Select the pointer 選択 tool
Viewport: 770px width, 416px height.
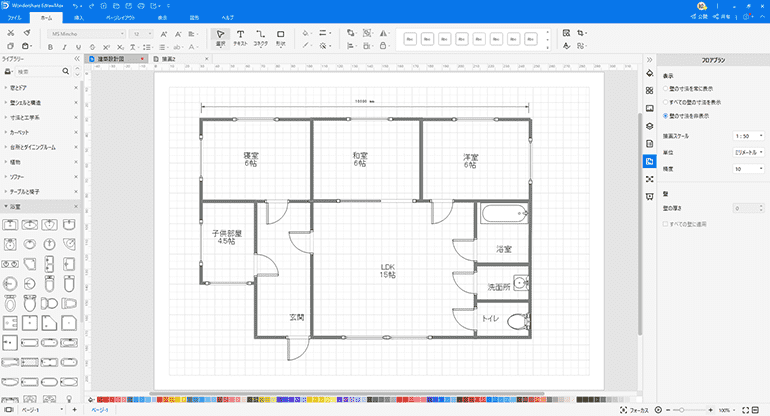[222, 37]
